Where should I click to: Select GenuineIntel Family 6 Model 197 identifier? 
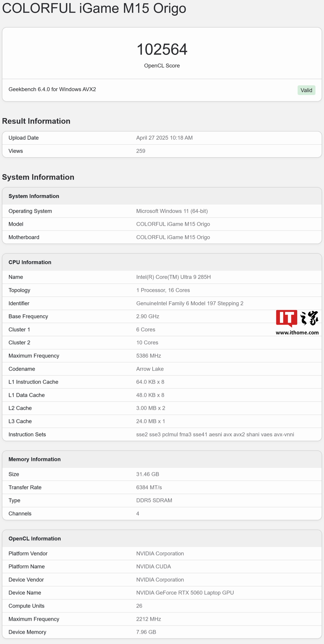[x=190, y=304]
